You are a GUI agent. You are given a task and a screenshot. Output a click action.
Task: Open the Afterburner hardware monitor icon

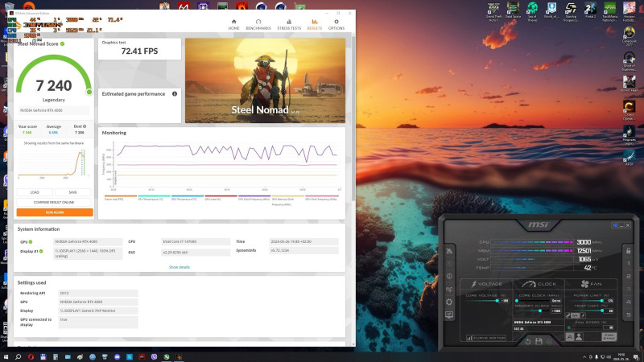pos(449,315)
